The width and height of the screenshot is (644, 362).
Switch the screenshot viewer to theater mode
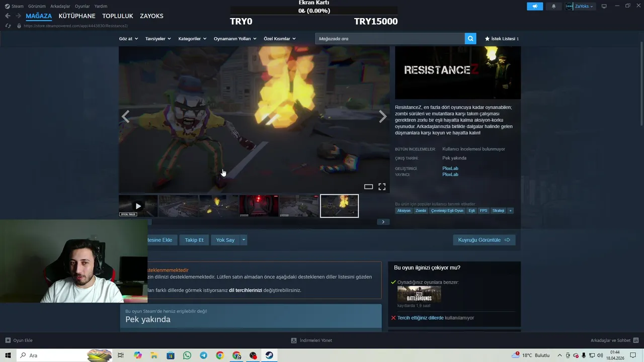368,187
